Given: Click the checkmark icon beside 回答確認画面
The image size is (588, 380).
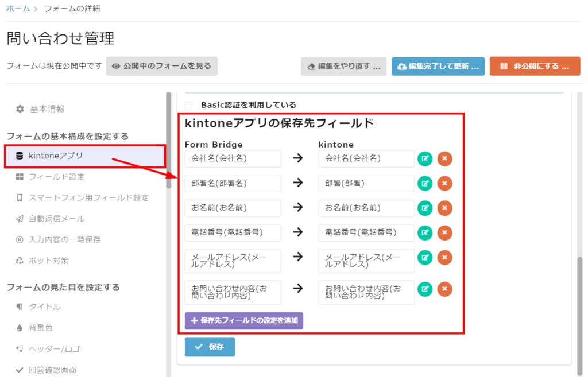Looking at the screenshot, I should (20, 370).
